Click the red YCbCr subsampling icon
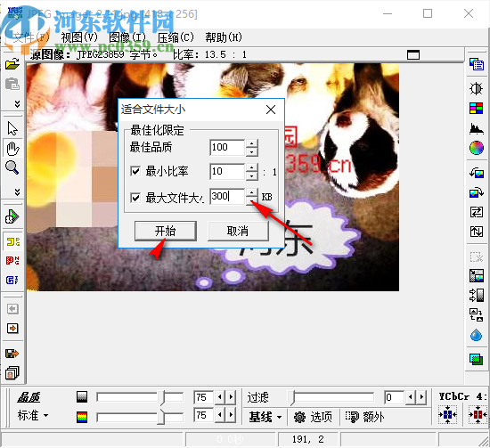Image resolution: width=490 pixels, height=448 pixels. pyautogui.click(x=478, y=414)
